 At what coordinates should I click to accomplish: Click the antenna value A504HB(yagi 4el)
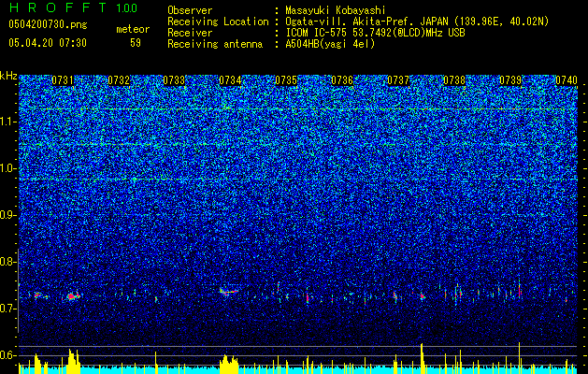point(330,44)
